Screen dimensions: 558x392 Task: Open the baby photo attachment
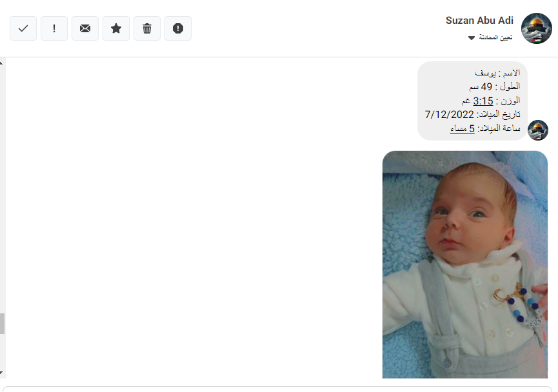464,264
